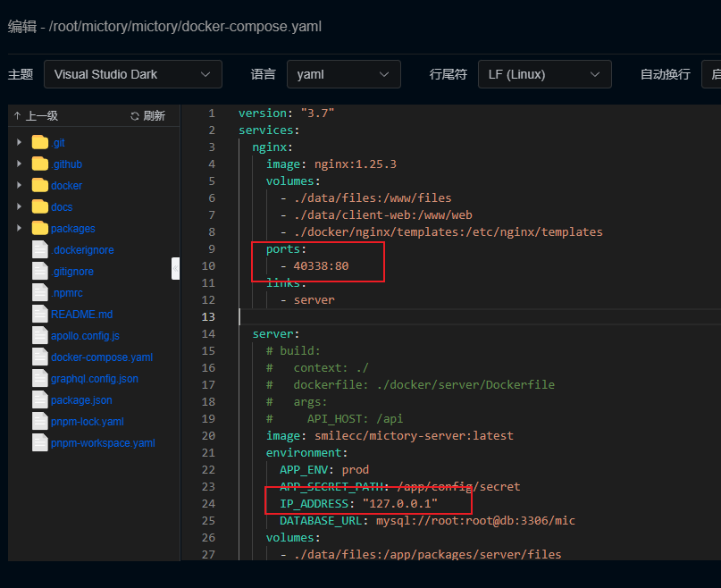Click the up arrow icon beside 上一级

click(x=18, y=116)
